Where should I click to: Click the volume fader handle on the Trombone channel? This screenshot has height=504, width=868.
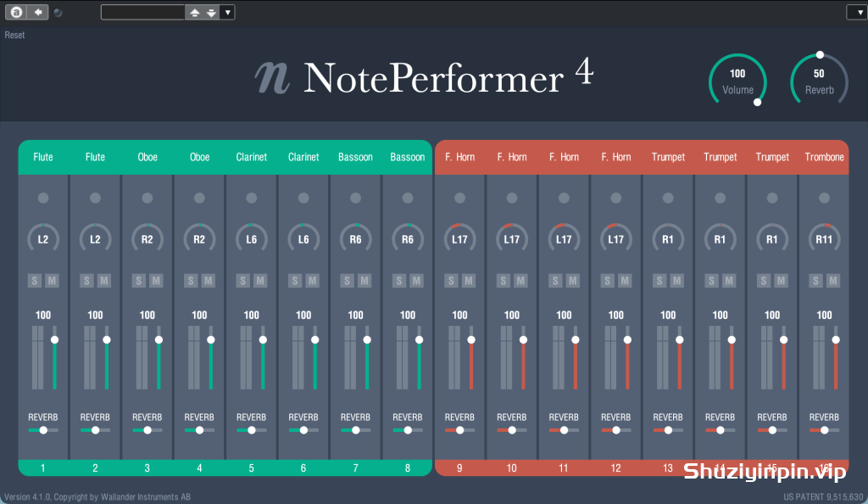836,339
